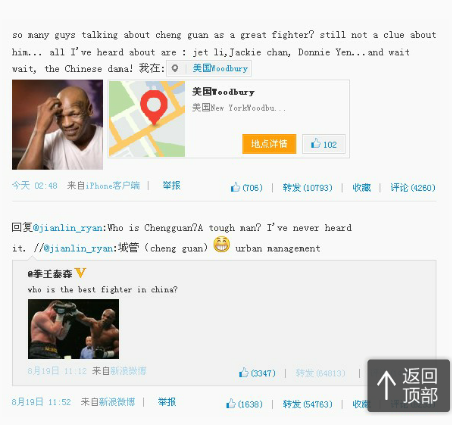Image resolution: width=452 pixels, height=425 pixels.
Task: Click the 美国Woodbury location tag link
Action: [220, 68]
